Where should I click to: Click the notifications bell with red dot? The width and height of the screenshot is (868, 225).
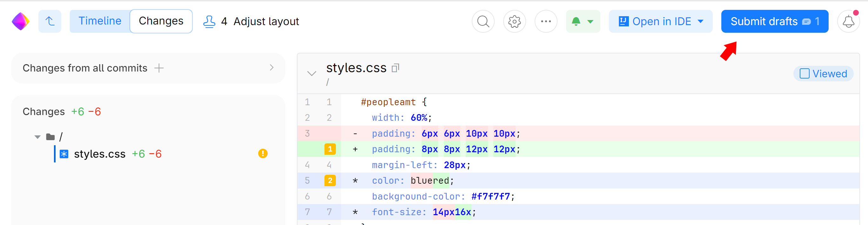848,21
